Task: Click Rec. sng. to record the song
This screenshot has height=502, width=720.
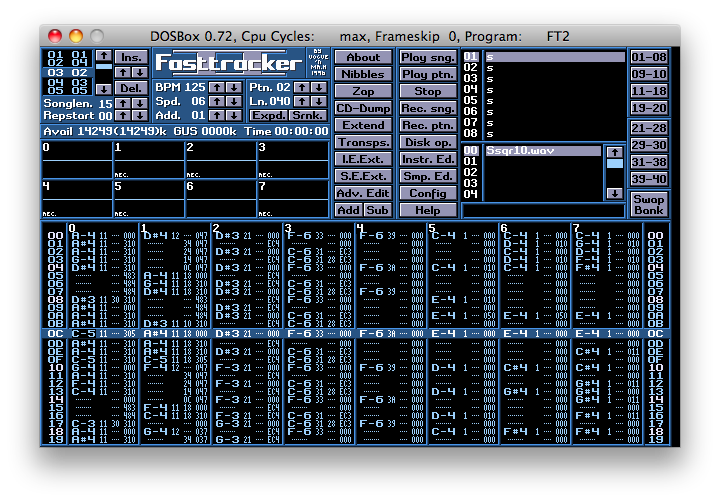Action: click(x=428, y=108)
